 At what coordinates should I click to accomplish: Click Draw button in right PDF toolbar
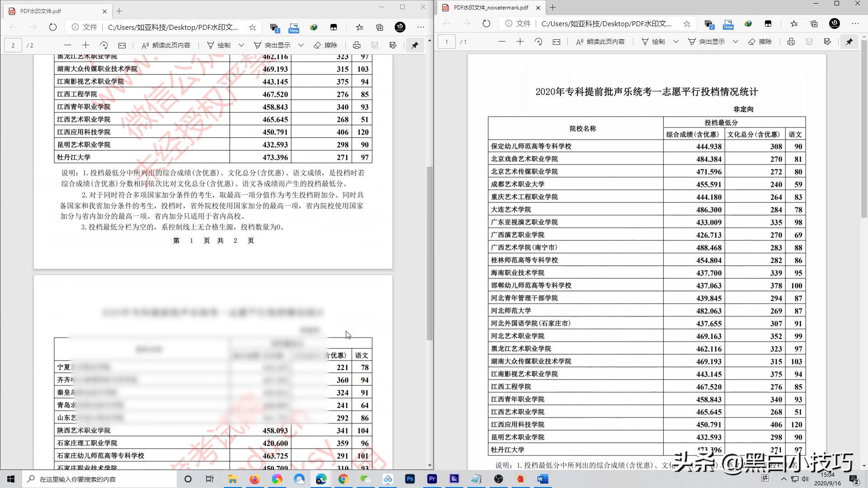[x=653, y=42]
